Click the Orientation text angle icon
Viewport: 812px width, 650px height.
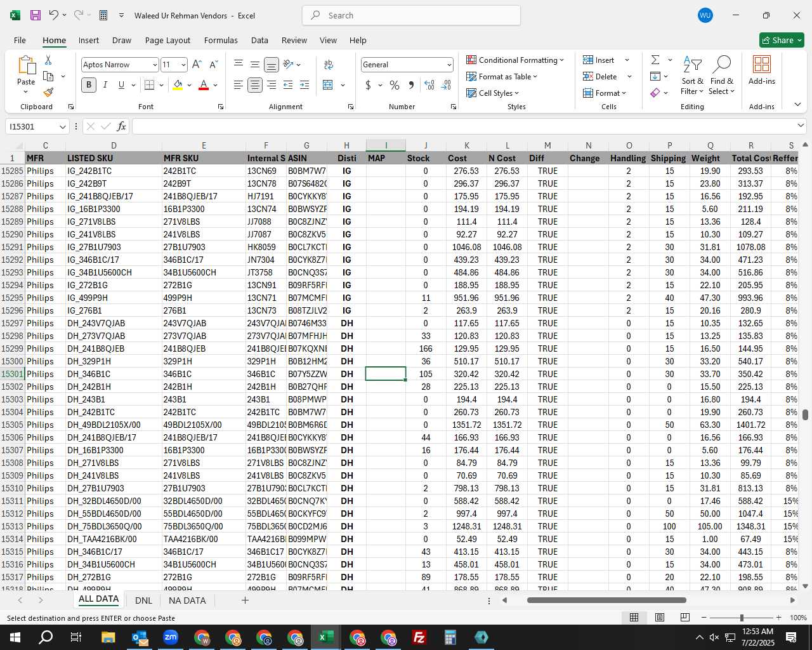[289, 65]
